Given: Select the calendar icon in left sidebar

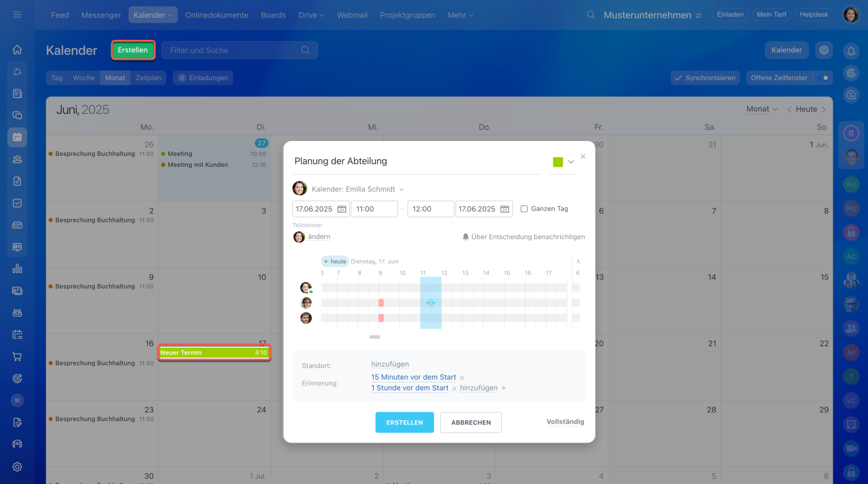Looking at the screenshot, I should pyautogui.click(x=17, y=137).
